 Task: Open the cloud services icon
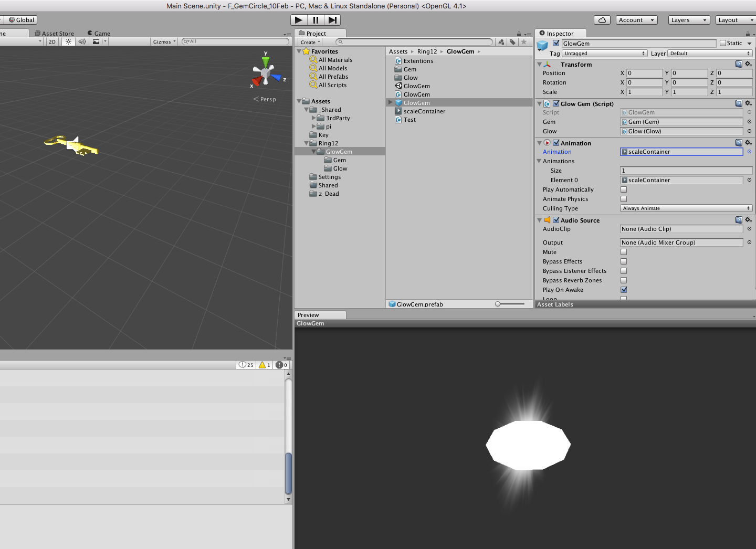602,20
